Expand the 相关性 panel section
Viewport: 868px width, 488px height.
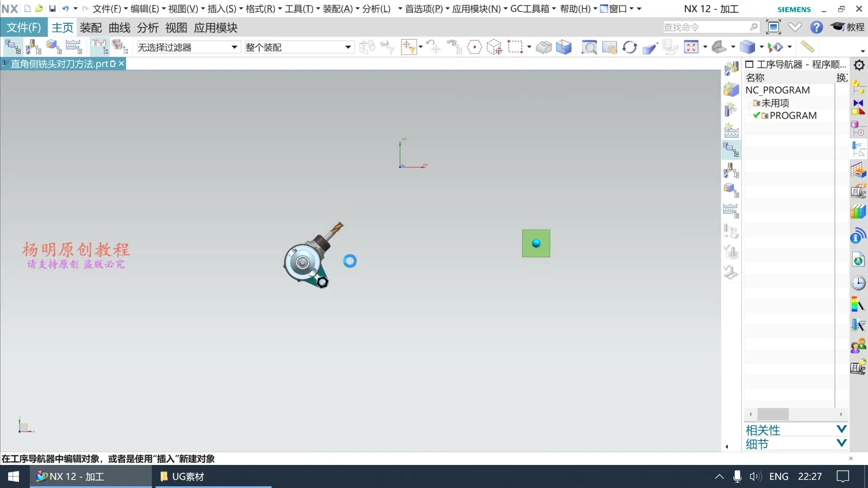(x=841, y=429)
